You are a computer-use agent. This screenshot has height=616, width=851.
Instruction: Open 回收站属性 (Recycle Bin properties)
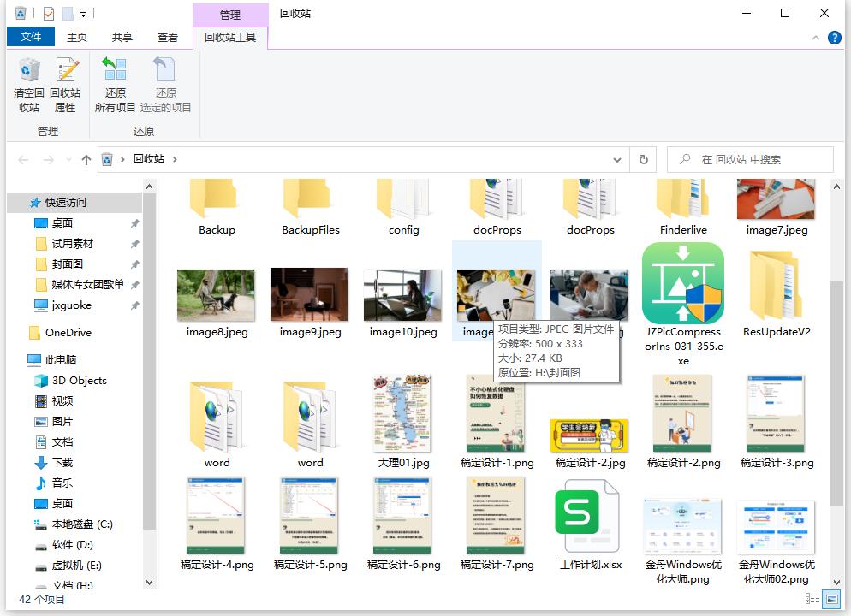click(x=65, y=85)
